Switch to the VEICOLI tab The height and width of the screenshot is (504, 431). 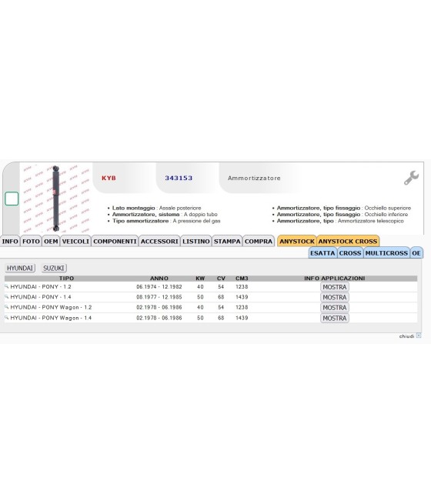[75, 241]
